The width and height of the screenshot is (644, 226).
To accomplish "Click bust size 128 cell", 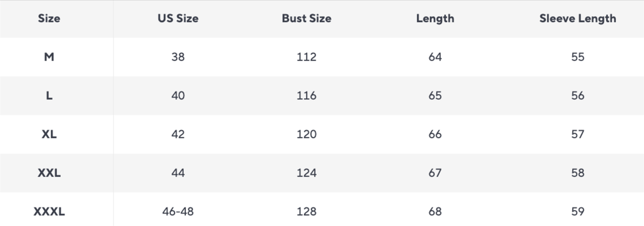I will click(306, 212).
